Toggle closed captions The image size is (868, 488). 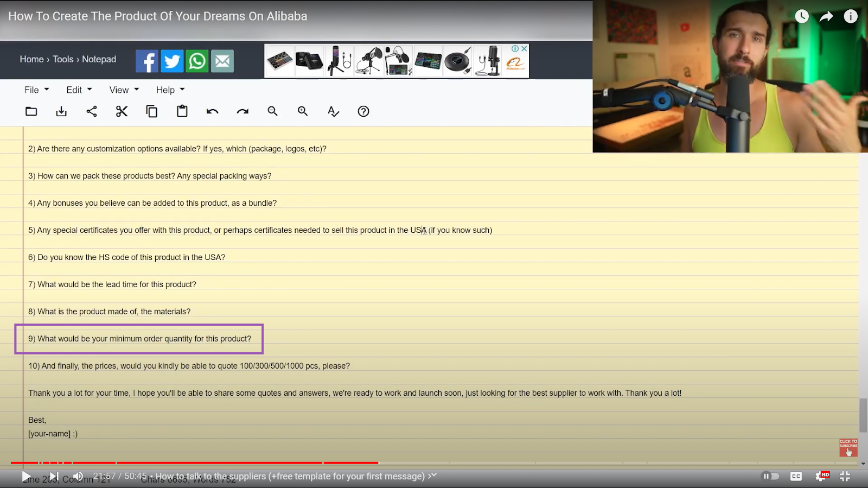pyautogui.click(x=796, y=476)
